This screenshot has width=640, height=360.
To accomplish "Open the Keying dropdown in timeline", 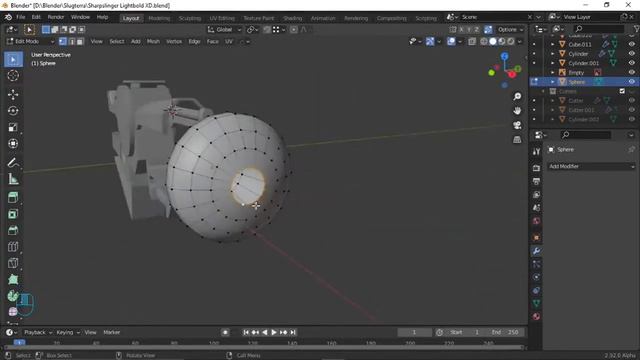I will [68, 332].
